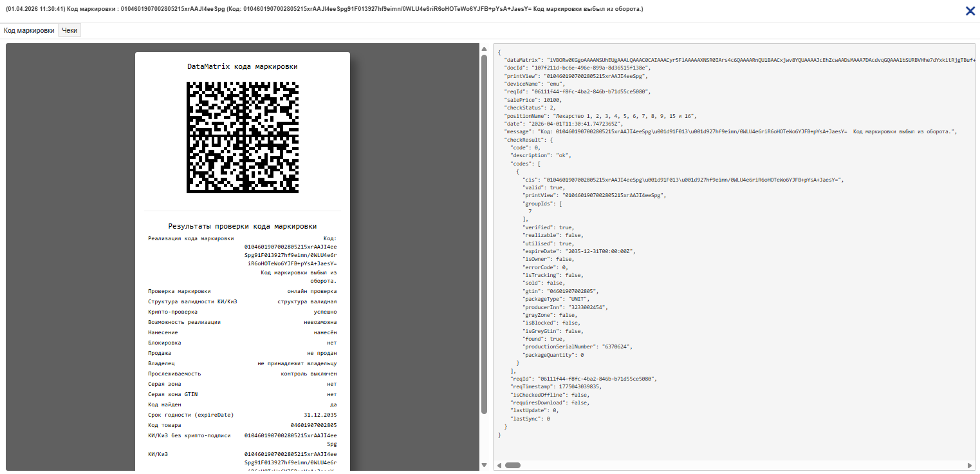Click the Срок годности (expireDate) receipt row
The height and width of the screenshot is (474, 980).
[x=242, y=415]
